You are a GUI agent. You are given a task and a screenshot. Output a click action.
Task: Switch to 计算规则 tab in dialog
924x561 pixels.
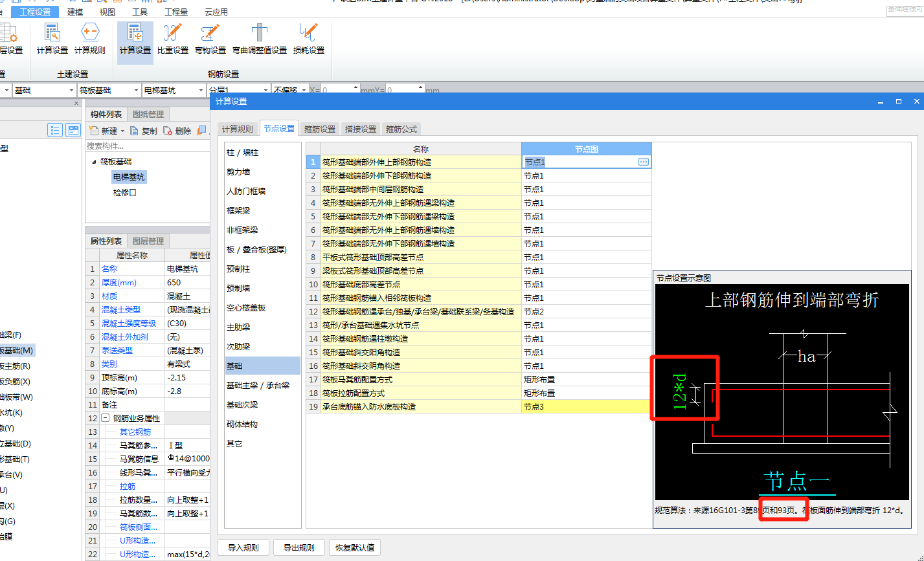click(238, 129)
